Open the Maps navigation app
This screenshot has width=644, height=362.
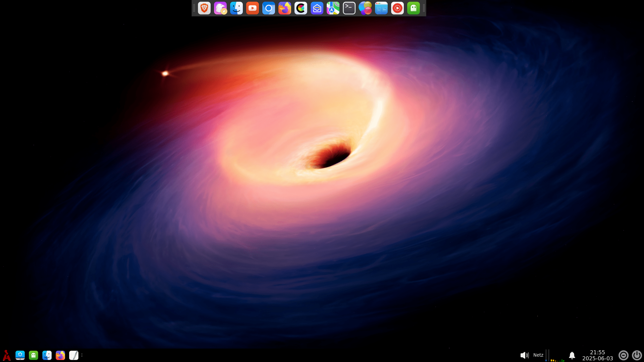click(333, 8)
